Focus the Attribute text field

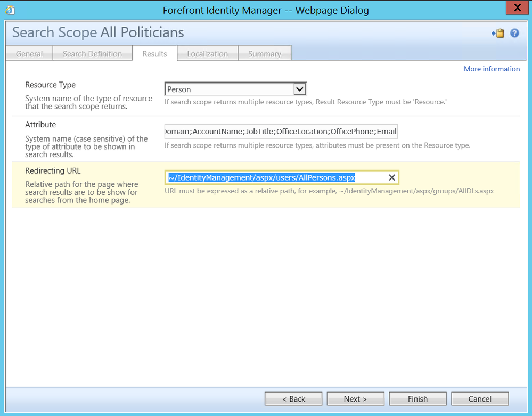click(281, 132)
